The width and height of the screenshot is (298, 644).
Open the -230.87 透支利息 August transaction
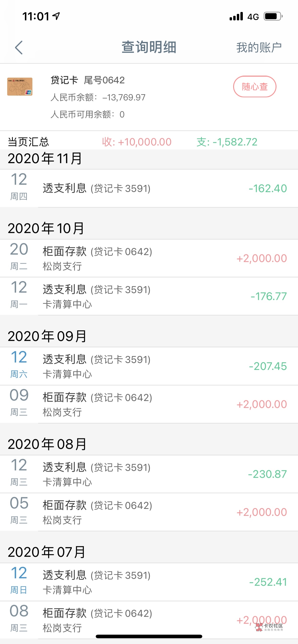coord(149,474)
